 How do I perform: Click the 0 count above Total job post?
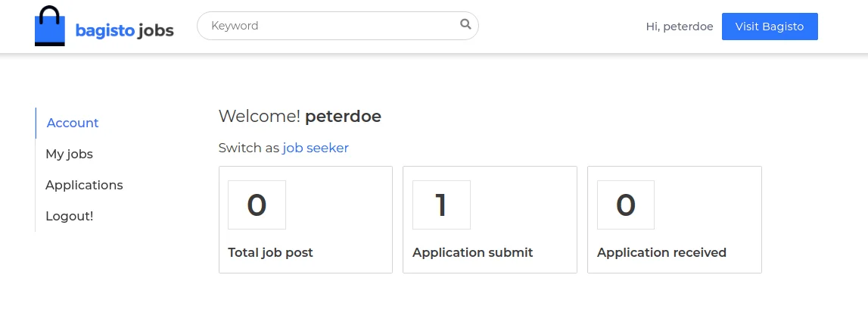pos(257,205)
